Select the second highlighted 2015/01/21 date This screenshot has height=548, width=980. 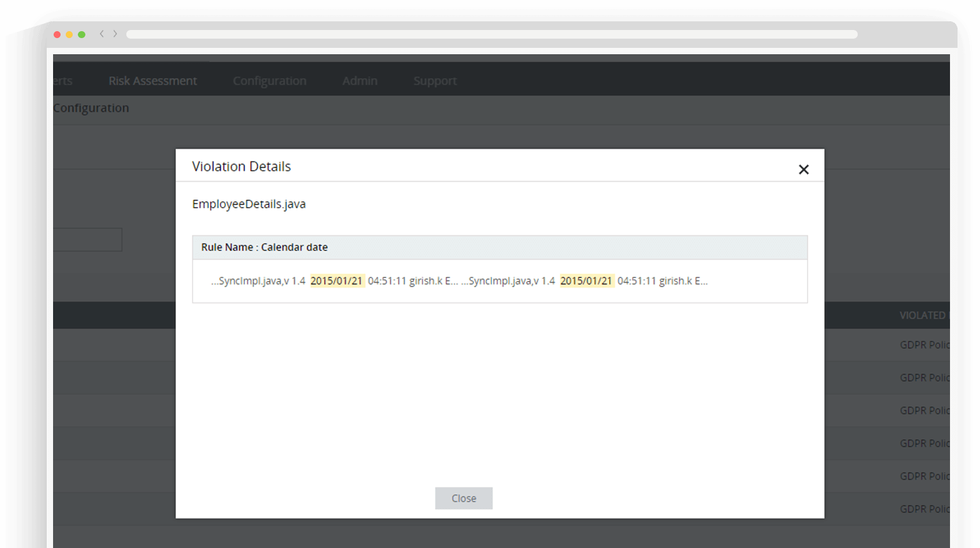click(x=585, y=281)
